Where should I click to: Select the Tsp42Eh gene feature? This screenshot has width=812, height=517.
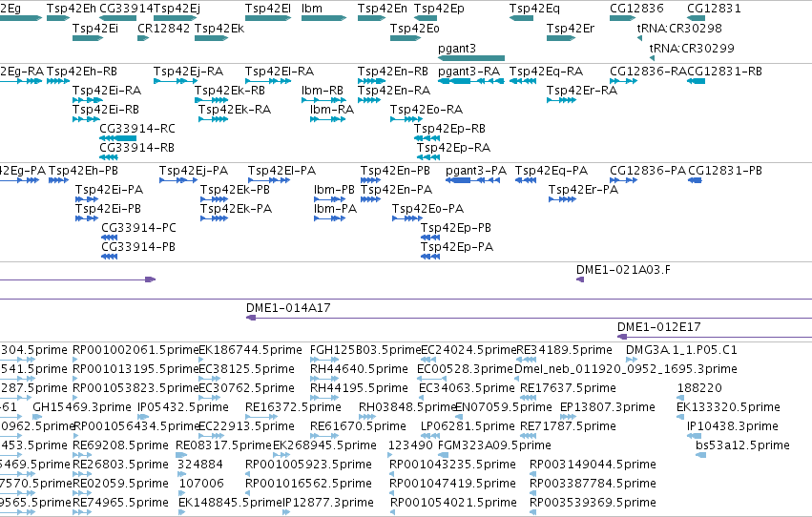tap(58, 18)
